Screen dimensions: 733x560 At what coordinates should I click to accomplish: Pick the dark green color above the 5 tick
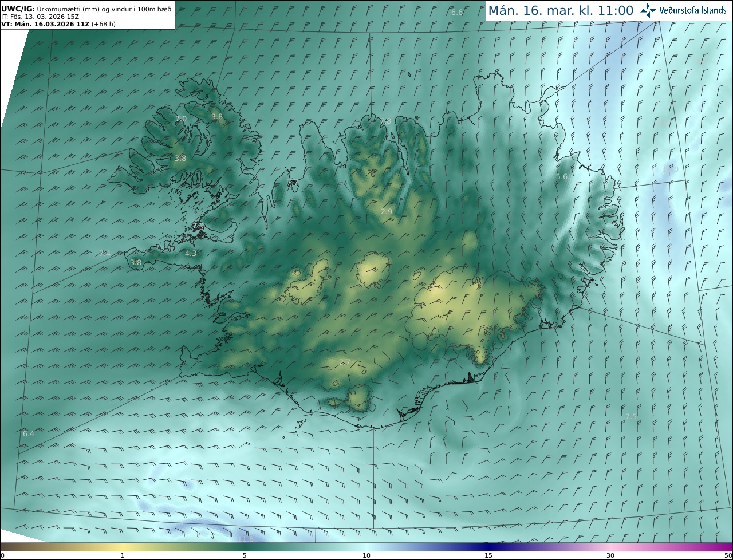245,547
